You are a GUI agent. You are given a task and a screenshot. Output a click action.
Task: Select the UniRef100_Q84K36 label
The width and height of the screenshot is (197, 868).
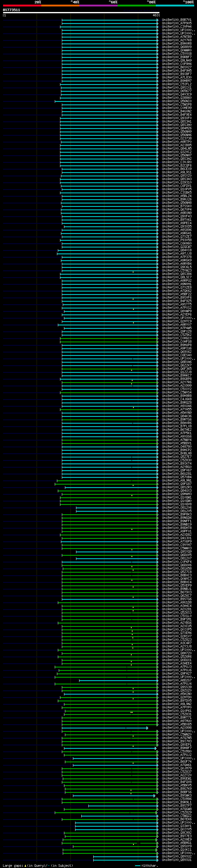pos(176,416)
